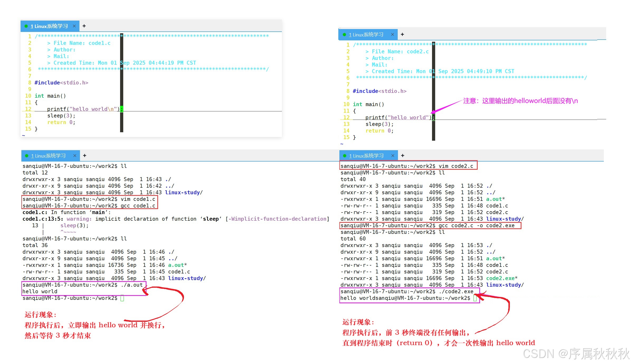
Task: Close the bottom-left Linux系统学习 tab
Action: pyautogui.click(x=75, y=156)
